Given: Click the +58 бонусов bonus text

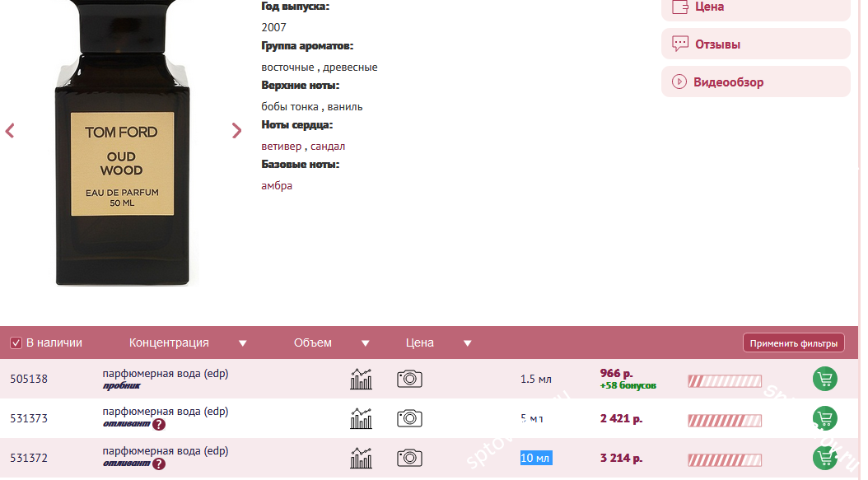Looking at the screenshot, I should [628, 385].
